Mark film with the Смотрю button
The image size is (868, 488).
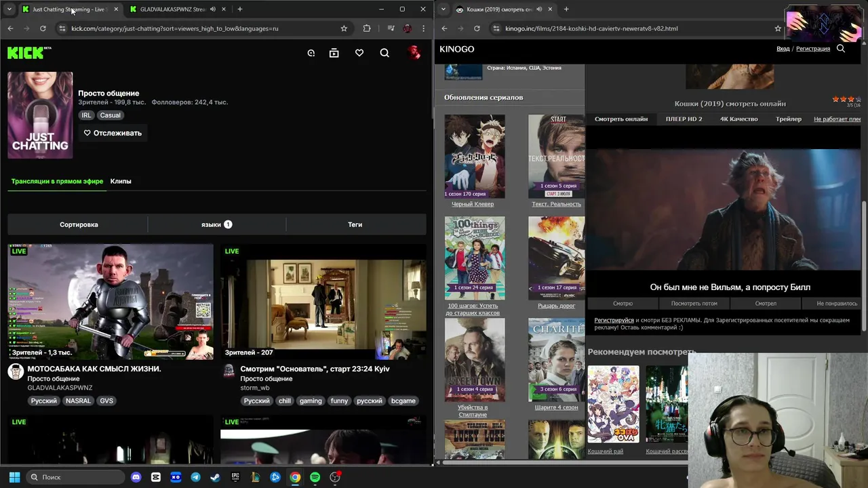(x=623, y=304)
